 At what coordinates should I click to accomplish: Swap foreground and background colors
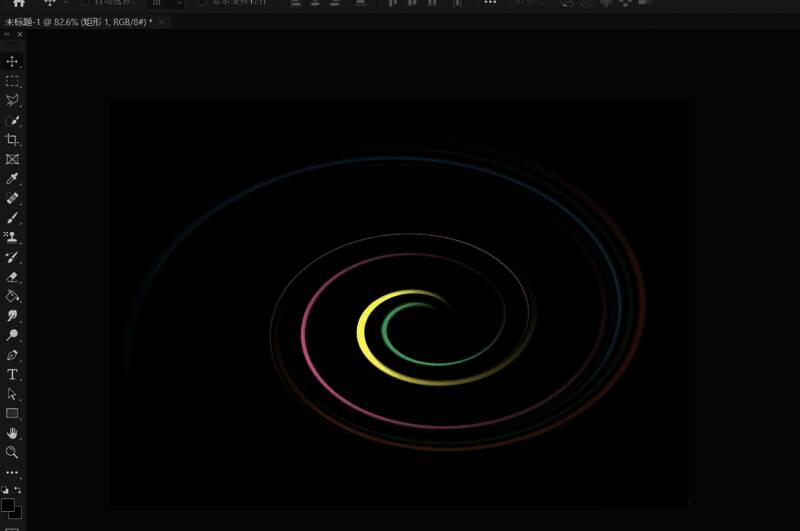pos(18,490)
